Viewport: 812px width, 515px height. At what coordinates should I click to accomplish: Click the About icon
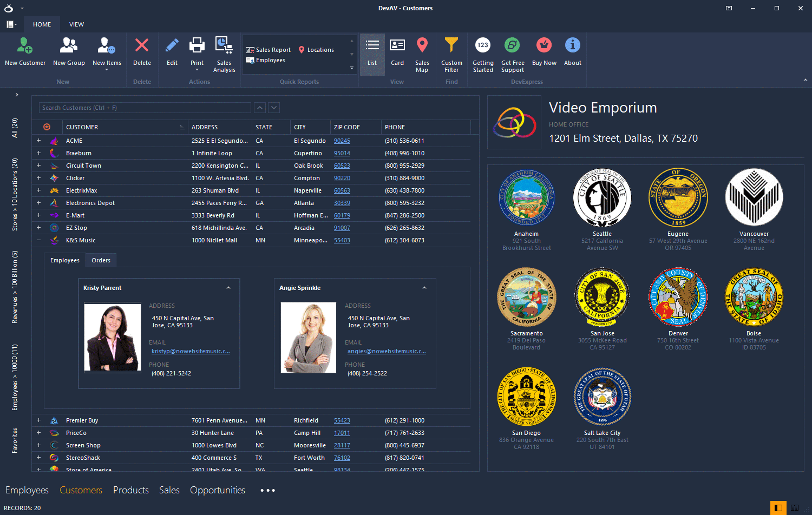(x=572, y=51)
